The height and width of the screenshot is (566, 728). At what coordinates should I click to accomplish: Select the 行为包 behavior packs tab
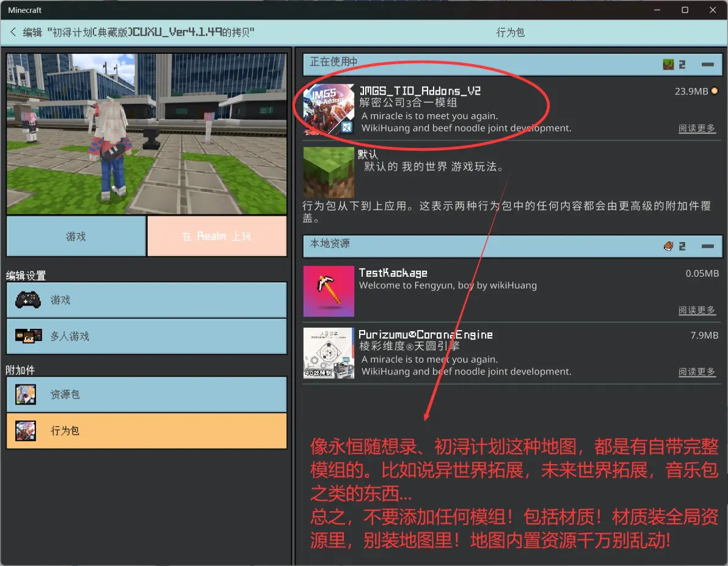pos(147,432)
